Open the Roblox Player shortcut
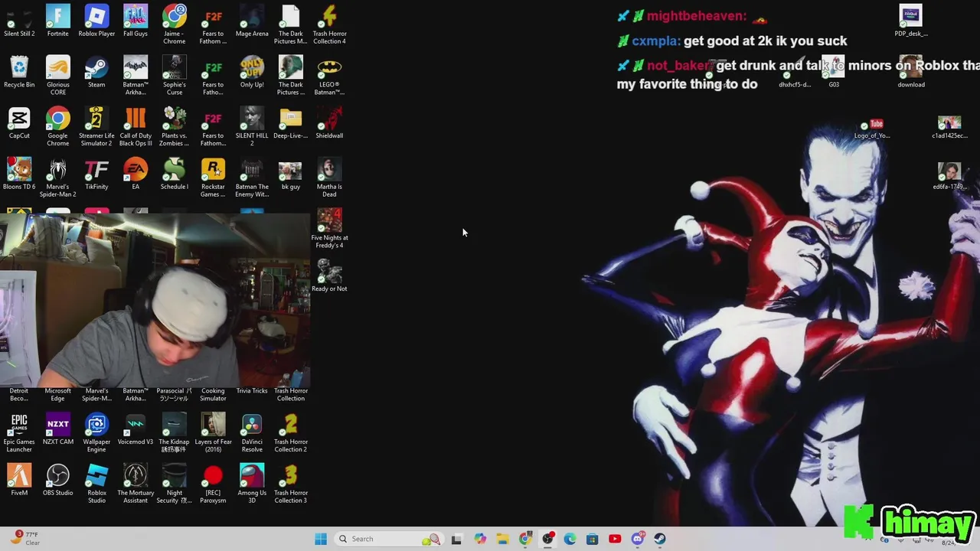Screen dimensions: 980x551 tap(96, 21)
